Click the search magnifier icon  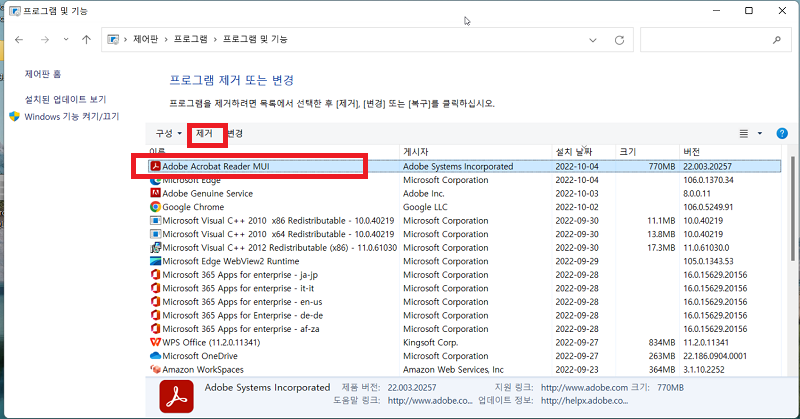coord(777,40)
